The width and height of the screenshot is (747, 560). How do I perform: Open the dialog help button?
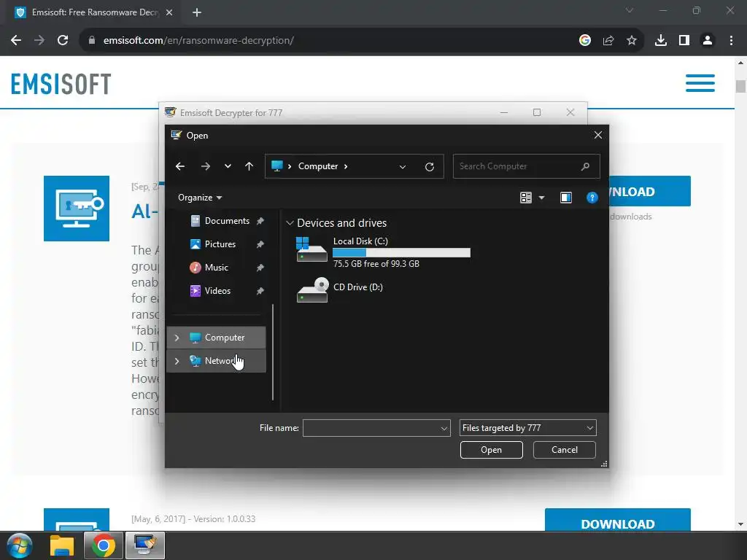click(592, 198)
